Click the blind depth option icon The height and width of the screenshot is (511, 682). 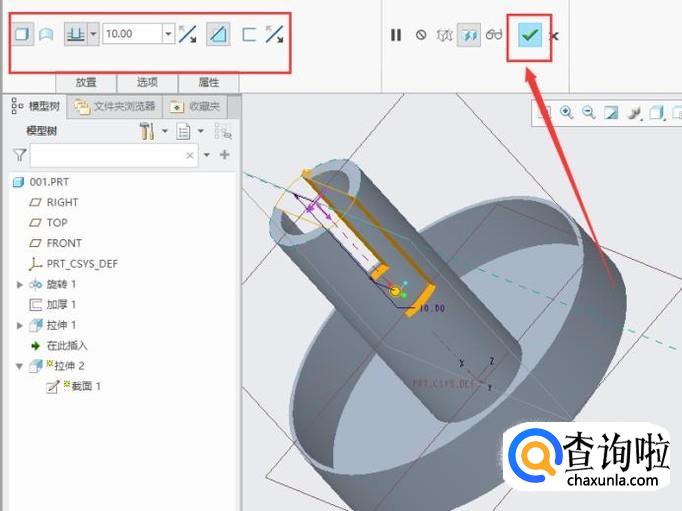[76, 34]
